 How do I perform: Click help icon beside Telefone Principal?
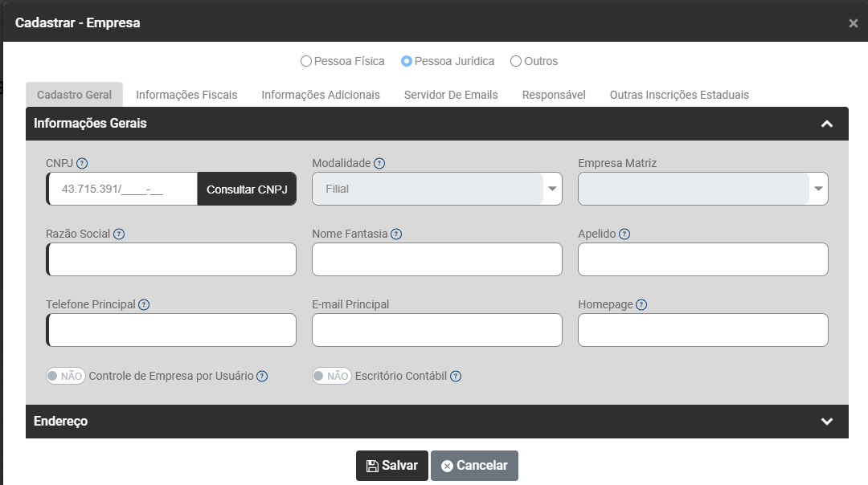(144, 305)
